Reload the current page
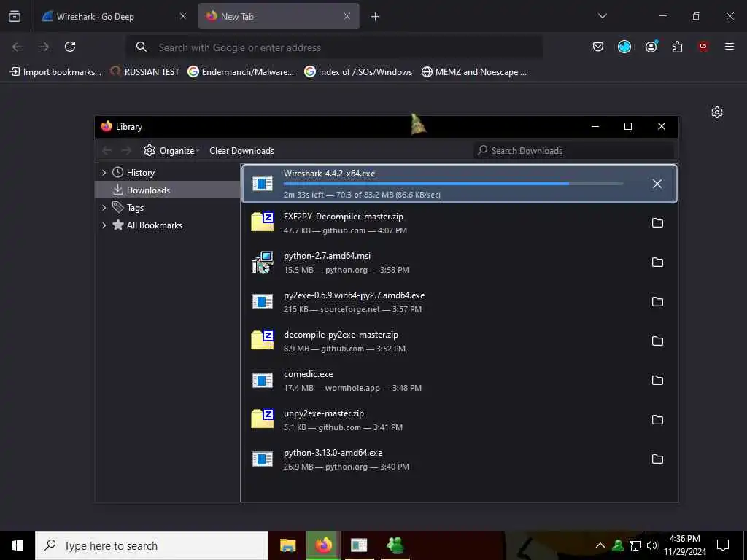This screenshot has height=560, width=747. tap(70, 47)
